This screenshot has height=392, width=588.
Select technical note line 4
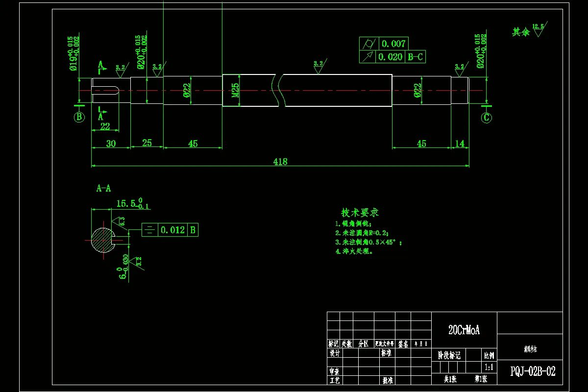pos(354,251)
